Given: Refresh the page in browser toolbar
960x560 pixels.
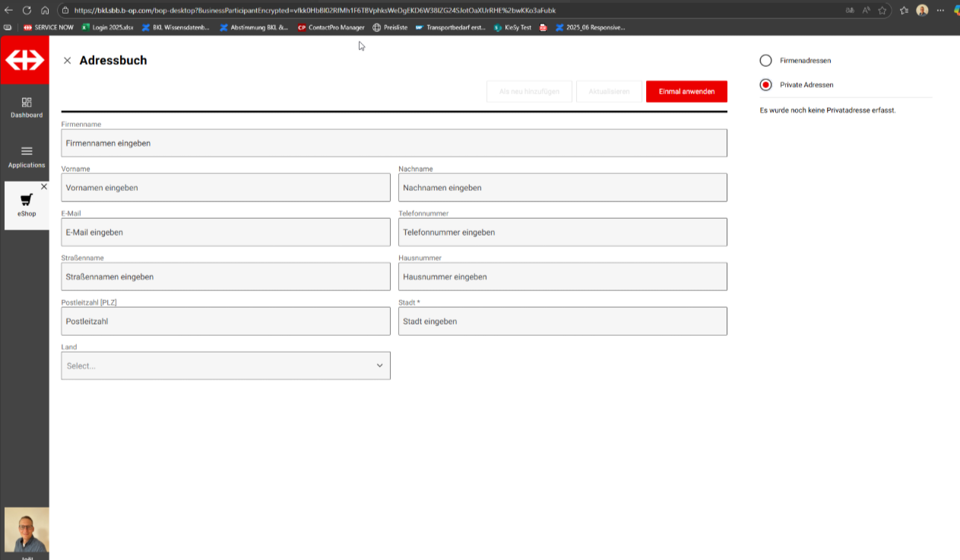Looking at the screenshot, I should coord(27,11).
